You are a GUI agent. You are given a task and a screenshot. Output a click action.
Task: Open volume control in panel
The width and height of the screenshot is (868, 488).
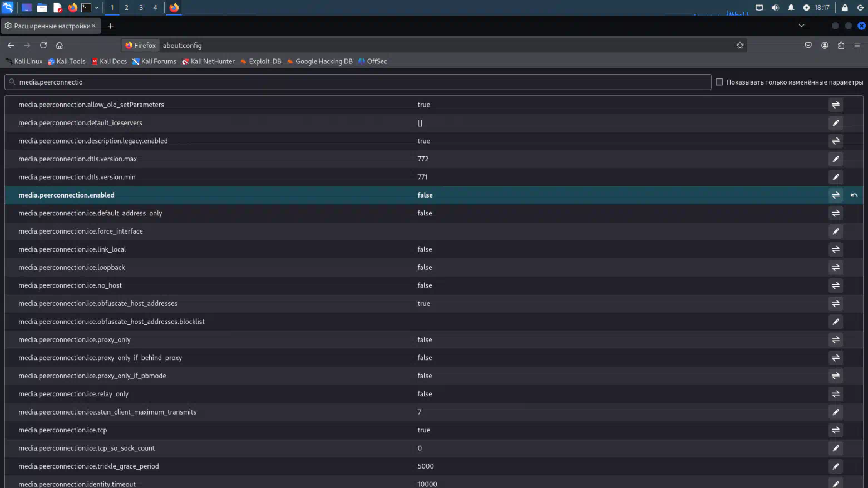click(775, 8)
